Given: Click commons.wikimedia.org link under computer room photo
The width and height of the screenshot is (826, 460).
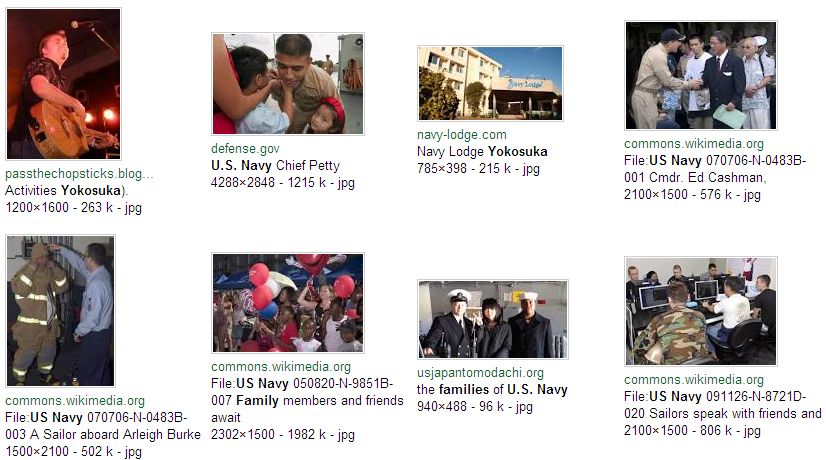Looking at the screenshot, I should pos(694,379).
